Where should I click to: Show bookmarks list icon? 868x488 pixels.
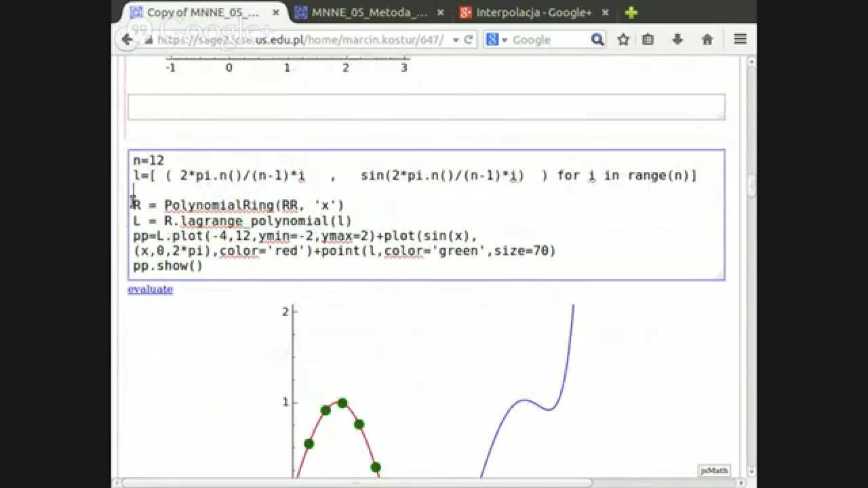[x=648, y=40]
